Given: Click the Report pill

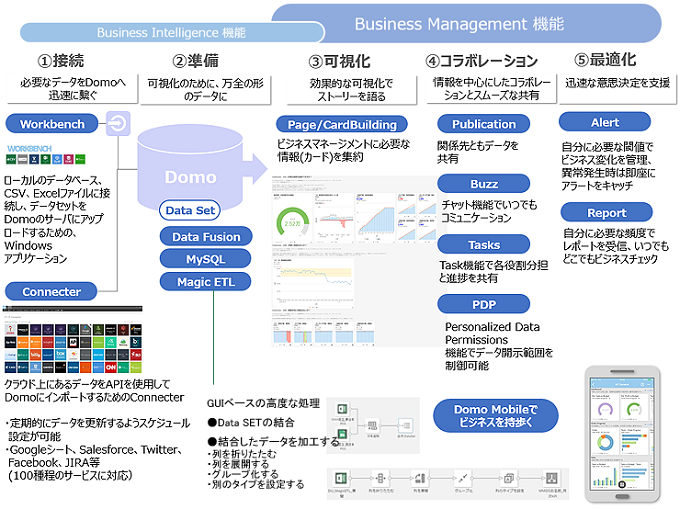Looking at the screenshot, I should point(606,212).
